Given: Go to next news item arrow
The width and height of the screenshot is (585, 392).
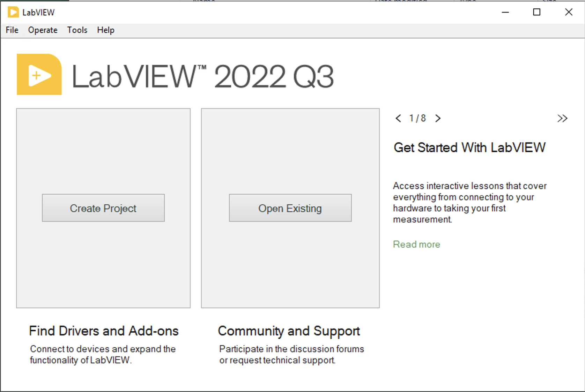Looking at the screenshot, I should (438, 118).
